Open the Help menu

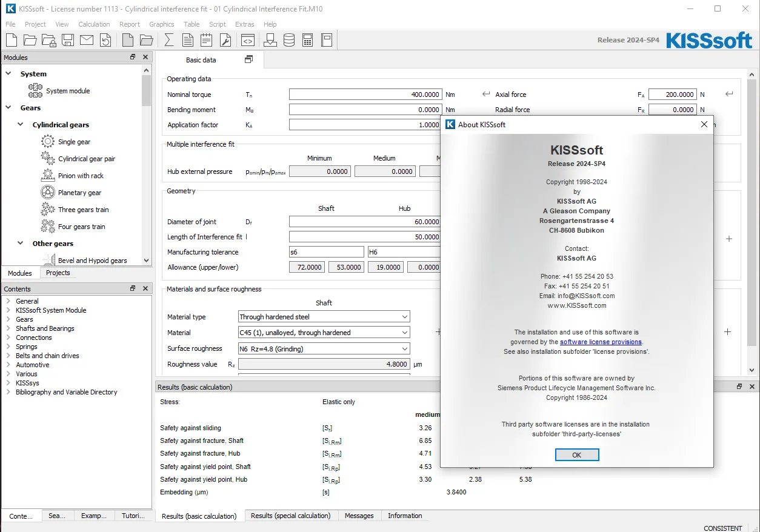click(x=270, y=24)
